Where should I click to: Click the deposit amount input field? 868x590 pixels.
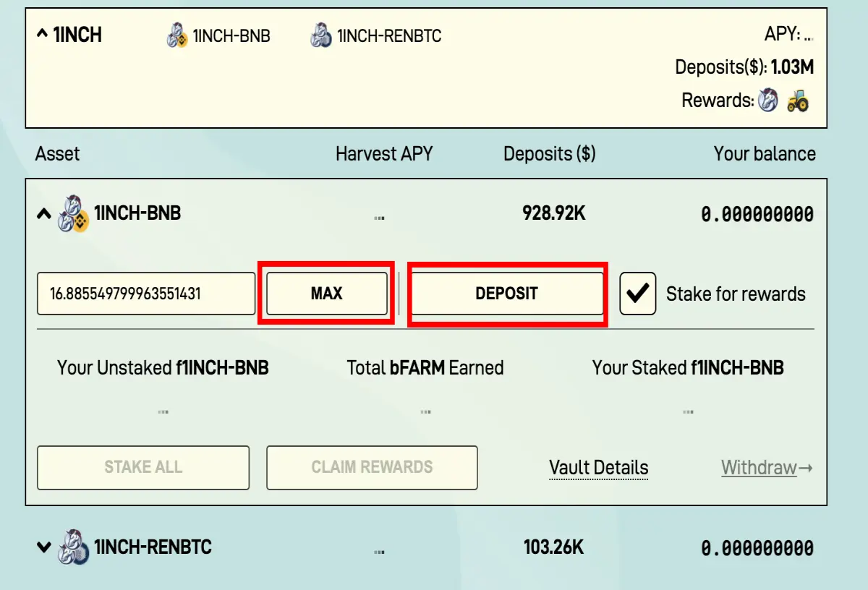(146, 294)
